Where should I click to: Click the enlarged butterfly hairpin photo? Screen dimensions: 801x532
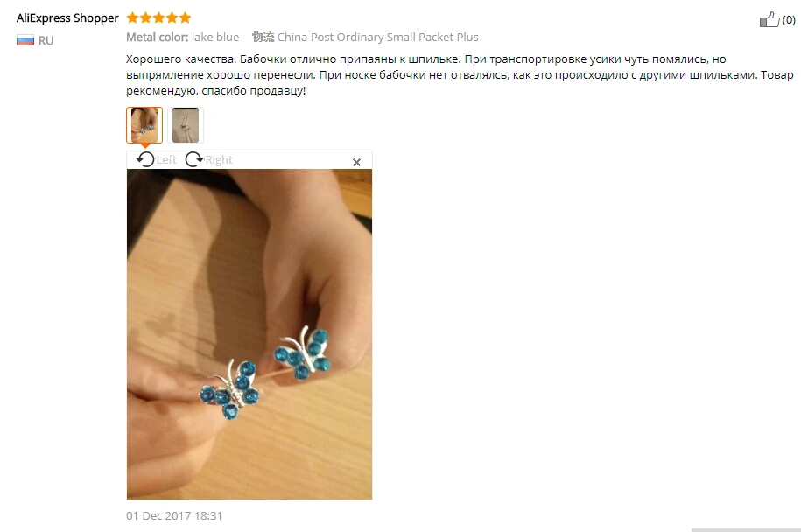(249, 334)
